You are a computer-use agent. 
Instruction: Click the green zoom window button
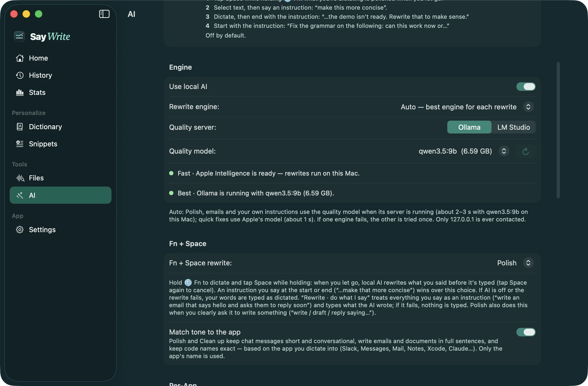tap(39, 14)
